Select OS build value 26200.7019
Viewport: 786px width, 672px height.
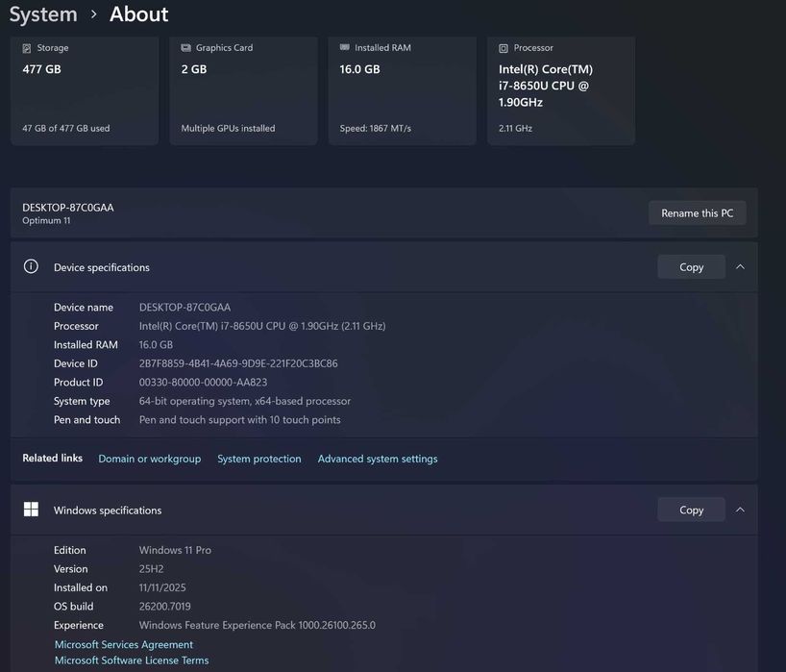(165, 607)
